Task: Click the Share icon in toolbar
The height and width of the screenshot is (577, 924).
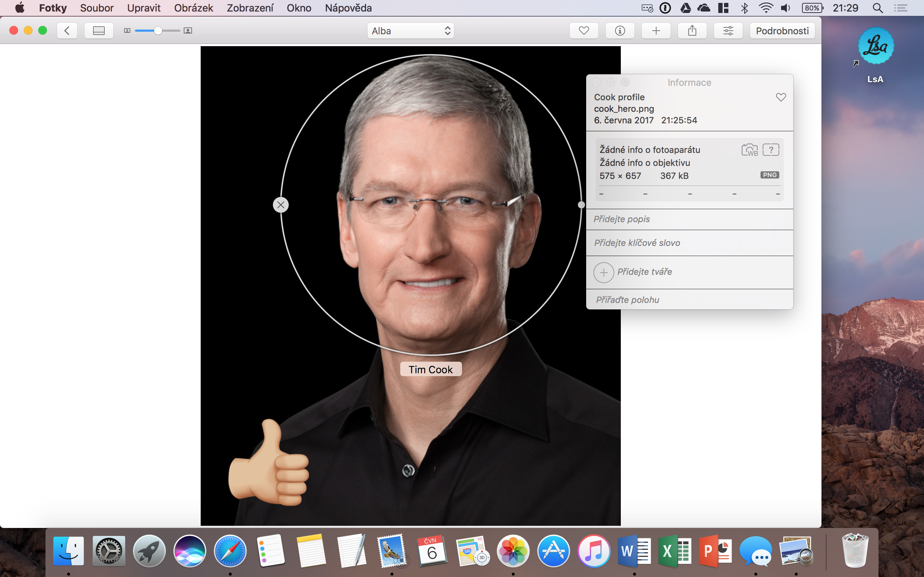Action: [x=692, y=31]
